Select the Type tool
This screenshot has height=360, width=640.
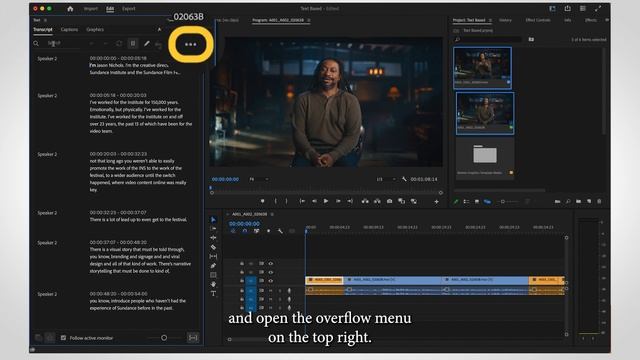(213, 293)
